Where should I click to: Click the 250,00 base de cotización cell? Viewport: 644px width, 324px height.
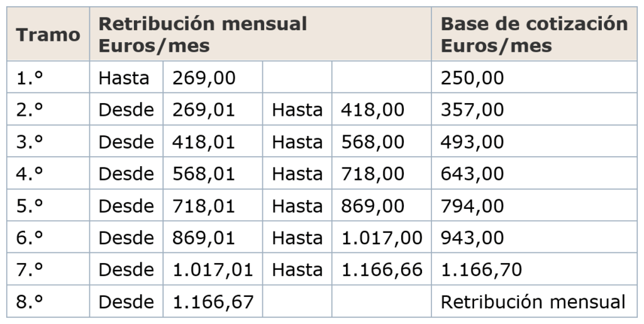pos(472,78)
